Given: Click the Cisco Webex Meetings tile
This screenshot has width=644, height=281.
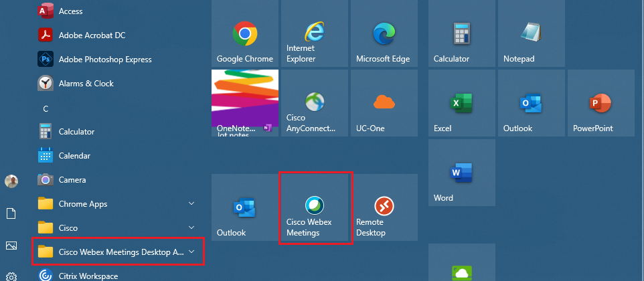Looking at the screenshot, I should (x=314, y=207).
